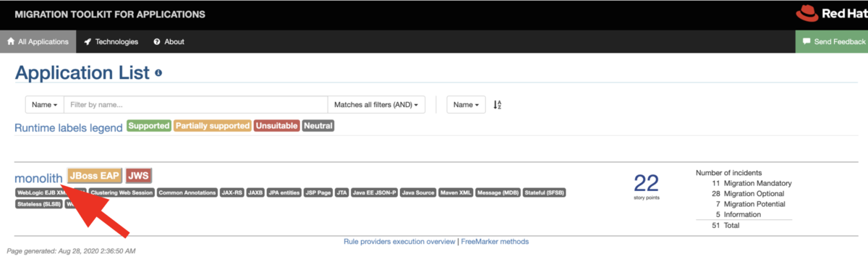The height and width of the screenshot is (262, 868).
Task: Toggle the alphabetical sort order icon
Action: click(x=498, y=105)
